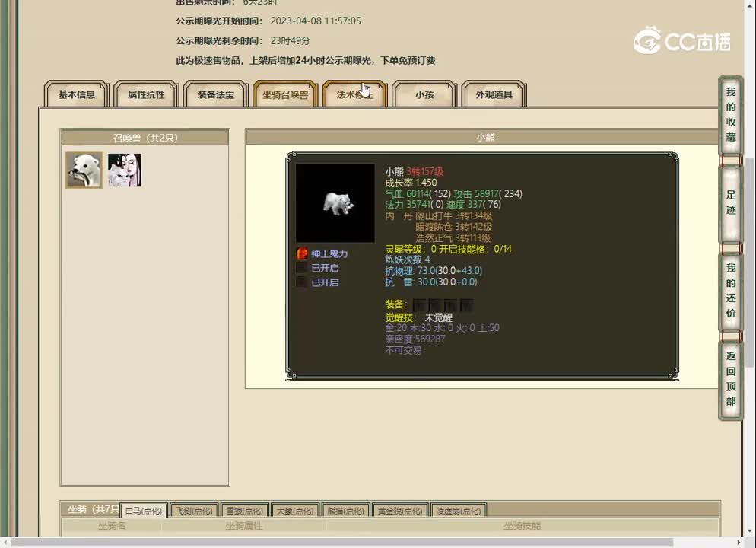Select the 白马(点化) mount tab
Viewport: 756px width, 548px height.
[144, 511]
